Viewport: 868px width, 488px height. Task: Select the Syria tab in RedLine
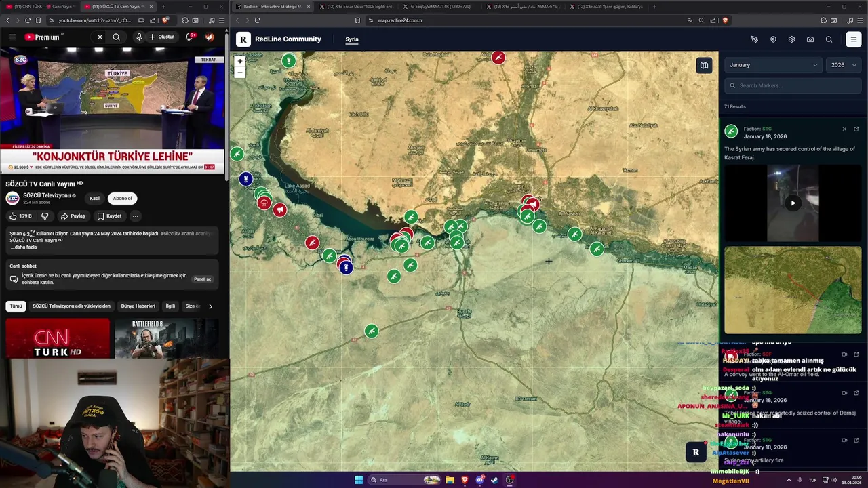352,39
